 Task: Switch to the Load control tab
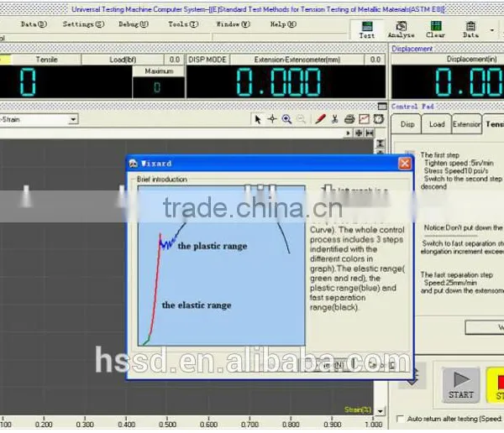[x=437, y=124]
